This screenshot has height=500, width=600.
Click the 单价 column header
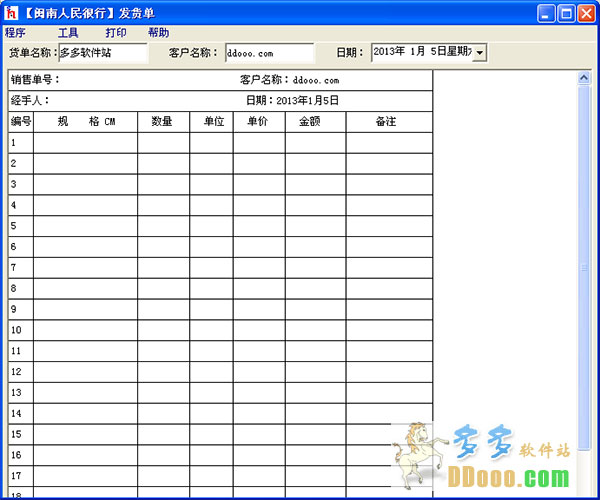tap(259, 122)
